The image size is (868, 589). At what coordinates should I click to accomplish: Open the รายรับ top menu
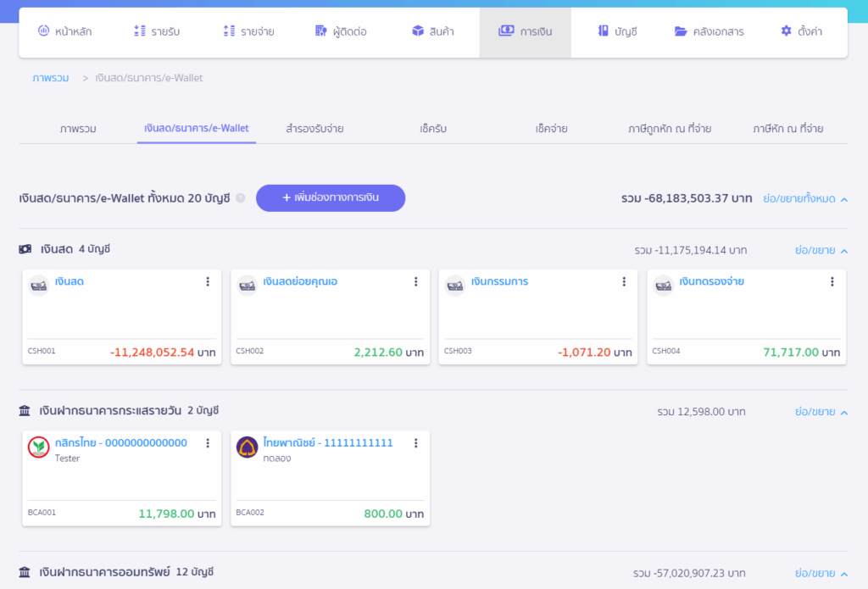[157, 31]
